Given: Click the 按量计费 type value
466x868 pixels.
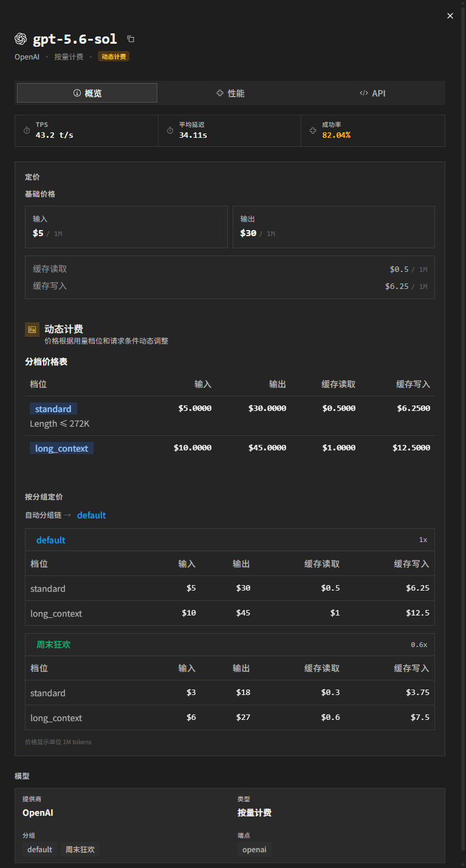Looking at the screenshot, I should click(x=255, y=813).
